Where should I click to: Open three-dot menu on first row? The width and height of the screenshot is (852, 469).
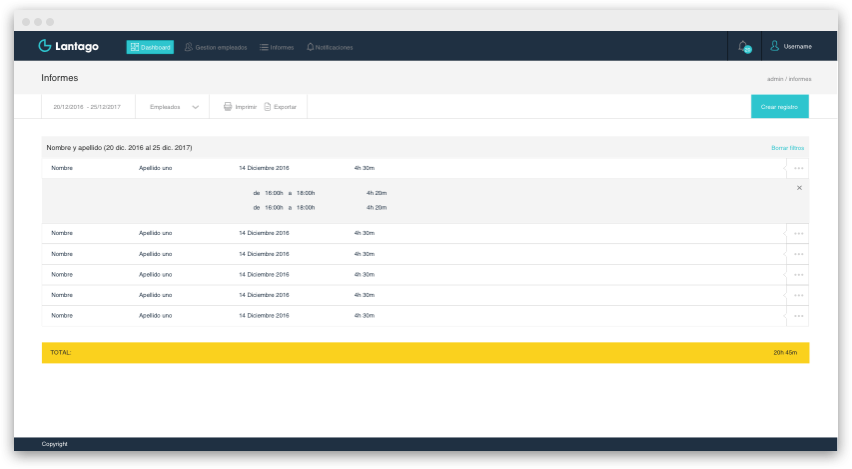pos(798,169)
